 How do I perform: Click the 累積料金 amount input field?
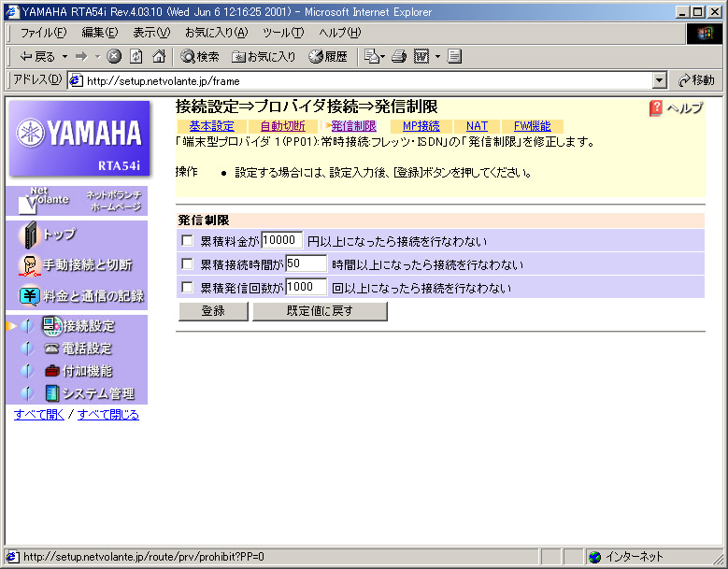(x=282, y=241)
